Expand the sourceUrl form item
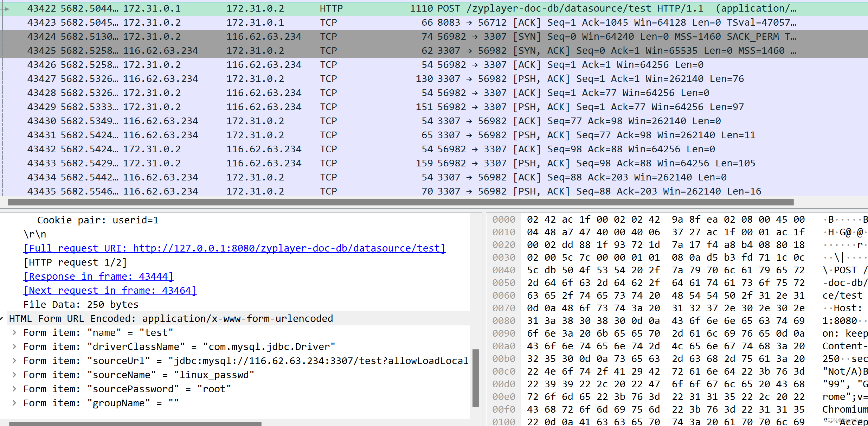Image resolution: width=868 pixels, height=426 pixels. [x=14, y=361]
